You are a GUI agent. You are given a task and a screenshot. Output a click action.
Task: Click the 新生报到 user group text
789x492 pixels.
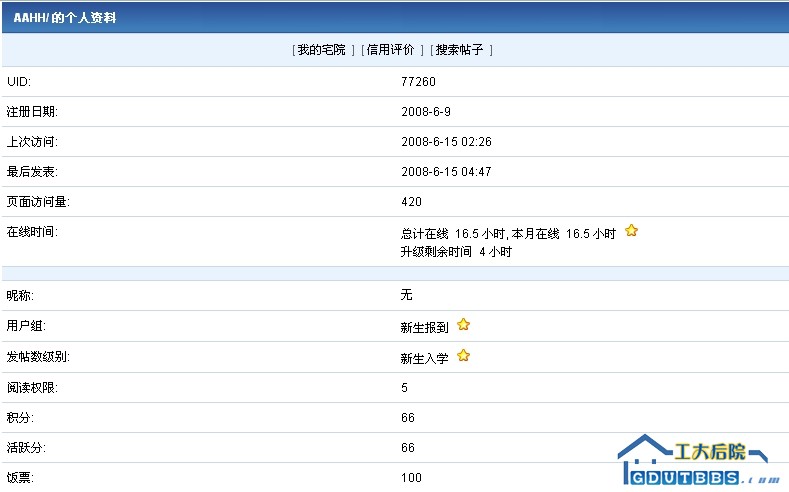coord(424,327)
